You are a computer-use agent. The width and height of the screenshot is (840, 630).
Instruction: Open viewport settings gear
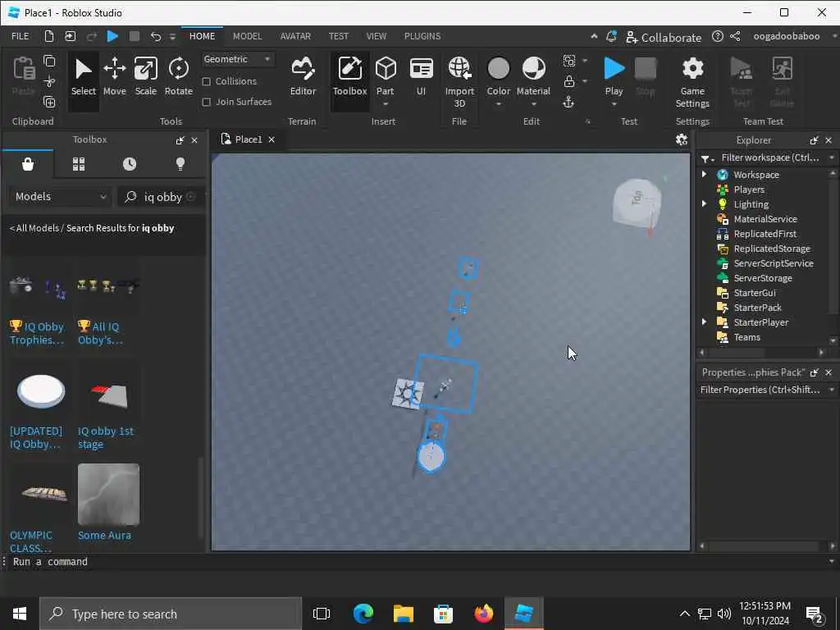pyautogui.click(x=682, y=139)
